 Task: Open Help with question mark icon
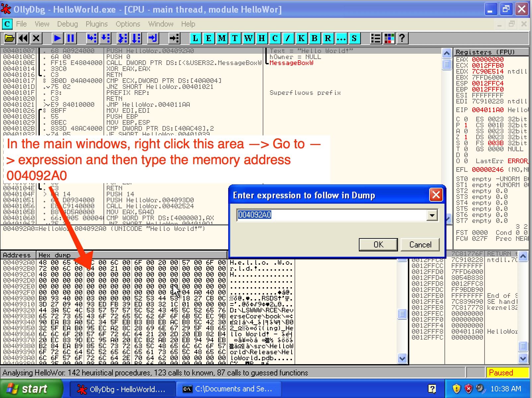click(x=402, y=38)
